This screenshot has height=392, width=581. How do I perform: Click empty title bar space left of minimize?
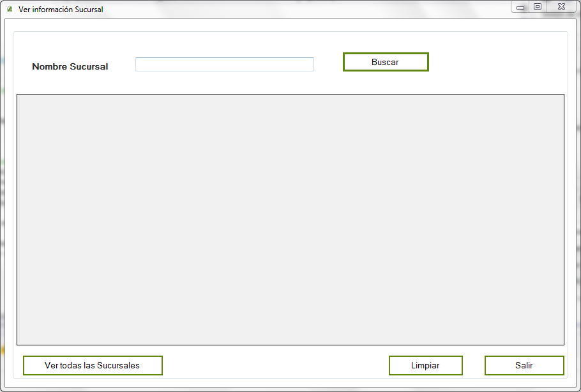pos(319,9)
